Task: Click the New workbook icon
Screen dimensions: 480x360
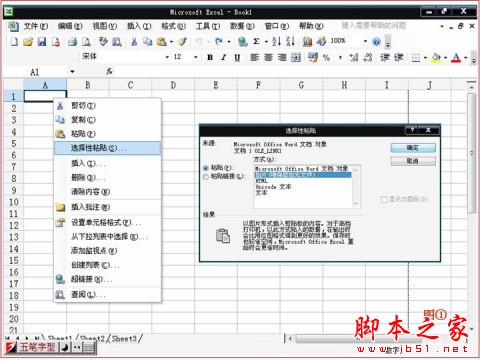Action: coord(14,41)
